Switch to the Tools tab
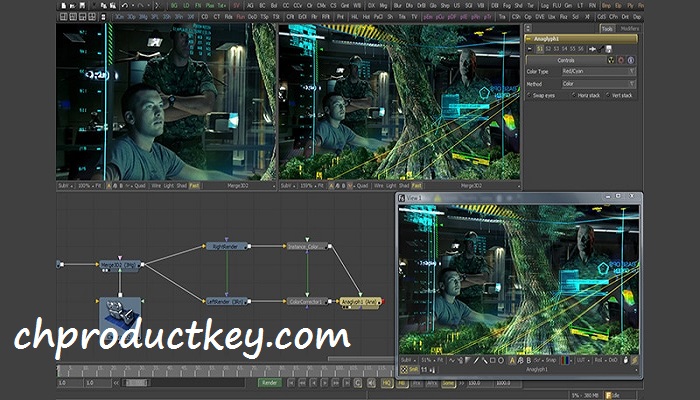This screenshot has width=700, height=400. (x=607, y=29)
